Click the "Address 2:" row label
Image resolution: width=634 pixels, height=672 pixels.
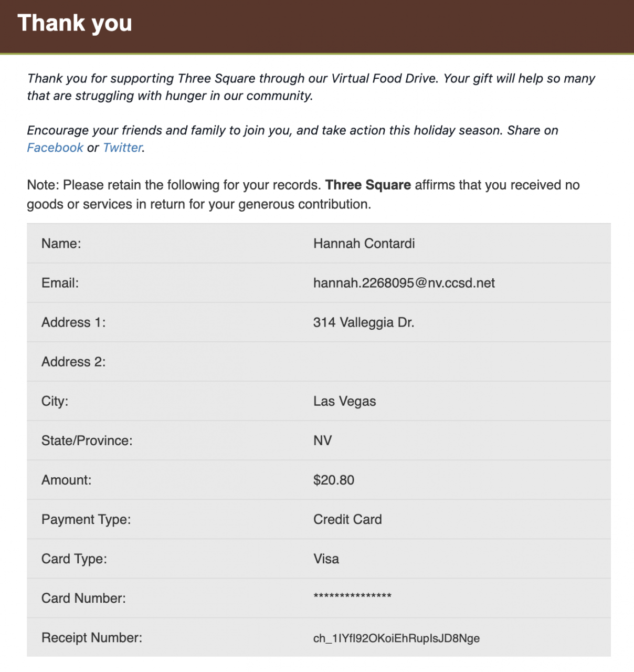[x=73, y=362]
